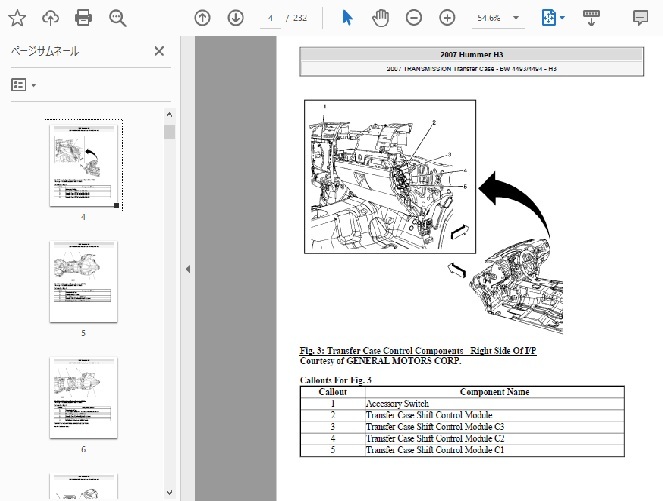Click thumbnail scrollbar up arrow

(x=170, y=114)
